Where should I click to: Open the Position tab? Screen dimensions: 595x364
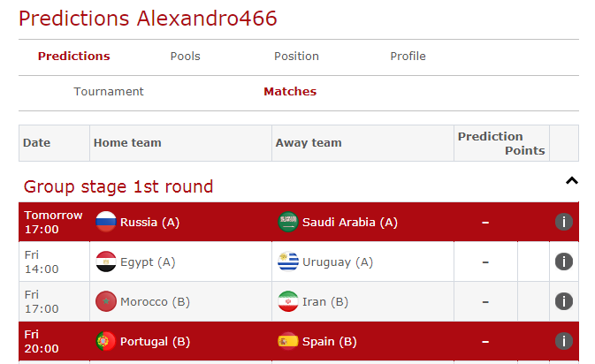[x=296, y=57]
